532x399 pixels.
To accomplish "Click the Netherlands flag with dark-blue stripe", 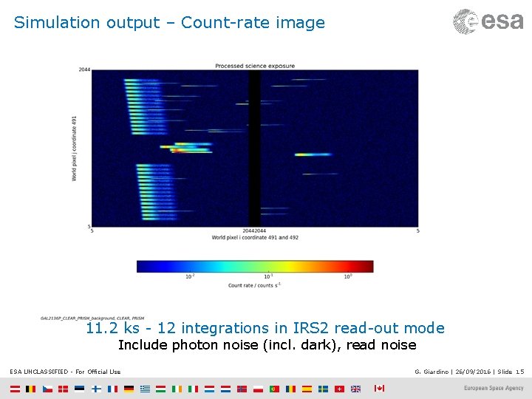I will [x=225, y=389].
